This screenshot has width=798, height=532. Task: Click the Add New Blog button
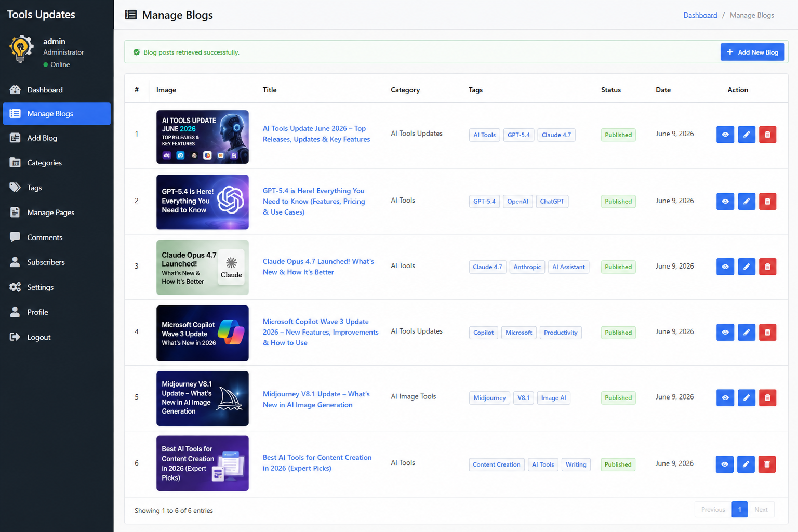[752, 52]
